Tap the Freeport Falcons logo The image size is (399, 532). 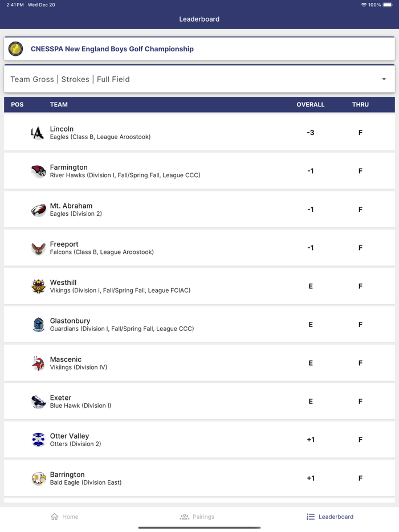point(38,248)
